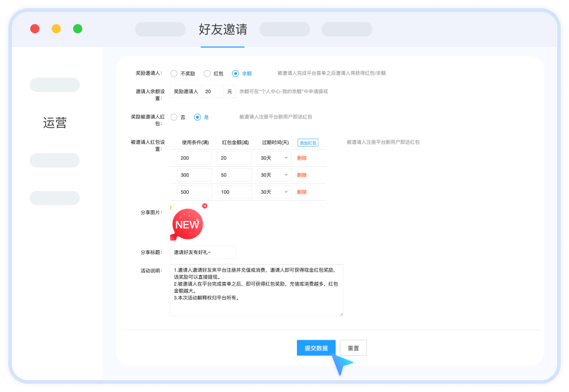Viewport: 569px width, 392px height.
Task: Choose 是 for invitee red packet reward
Action: pyautogui.click(x=198, y=117)
